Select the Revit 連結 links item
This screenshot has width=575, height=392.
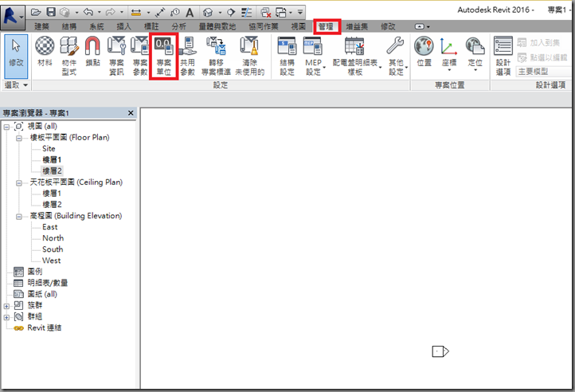pos(45,327)
